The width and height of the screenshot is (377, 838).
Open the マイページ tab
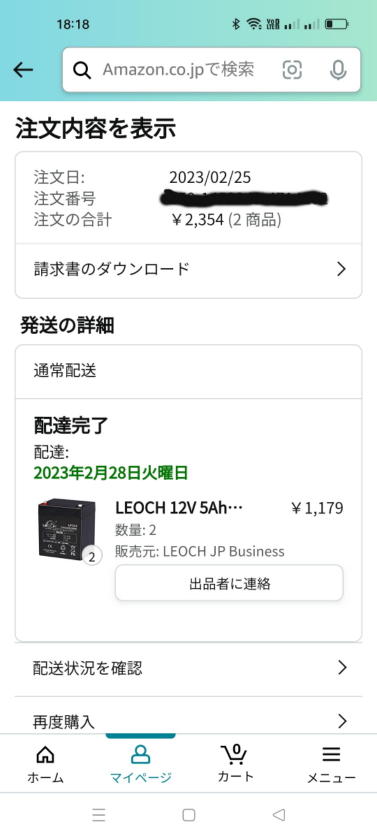(x=141, y=765)
